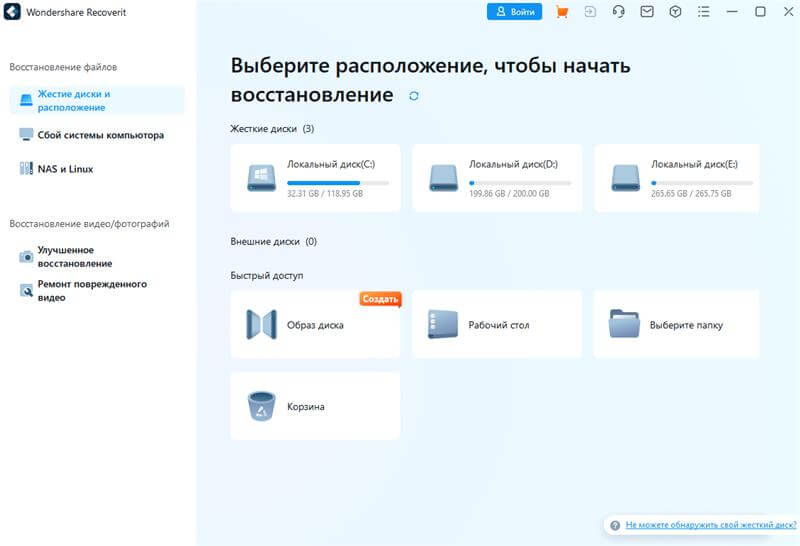
Task: Click the disk C usage bar
Action: coord(338,183)
